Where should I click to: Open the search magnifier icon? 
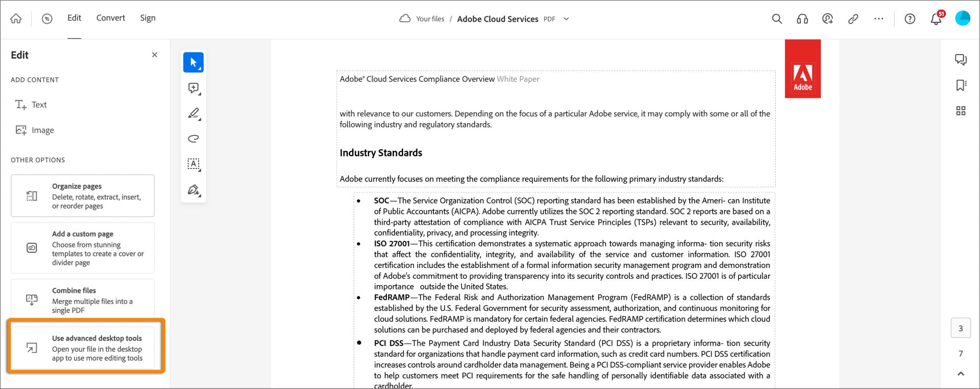pos(777,19)
